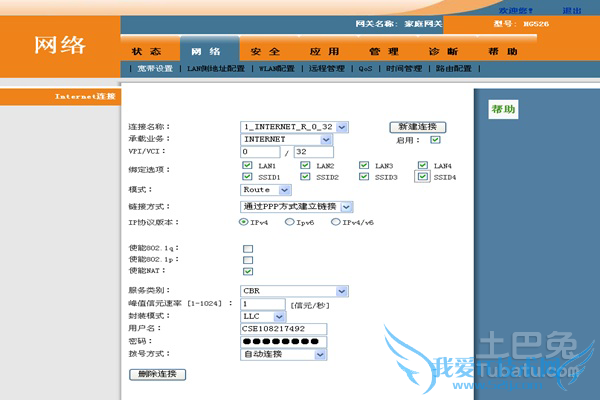Click the 用户名 input field

point(284,329)
